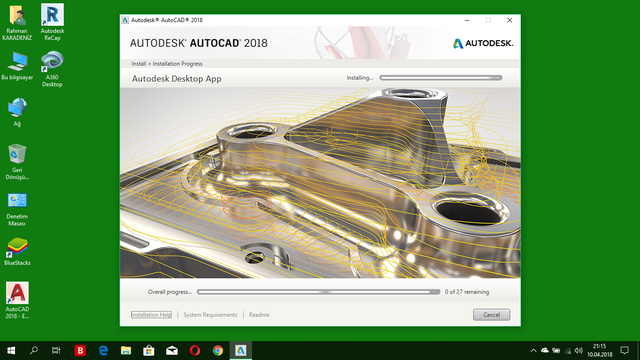Open Mail app from taskbar
Screen dimensions: 640x360
172,350
